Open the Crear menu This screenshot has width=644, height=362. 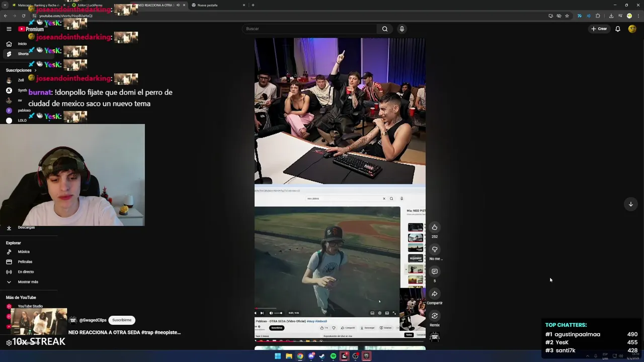coord(599,29)
